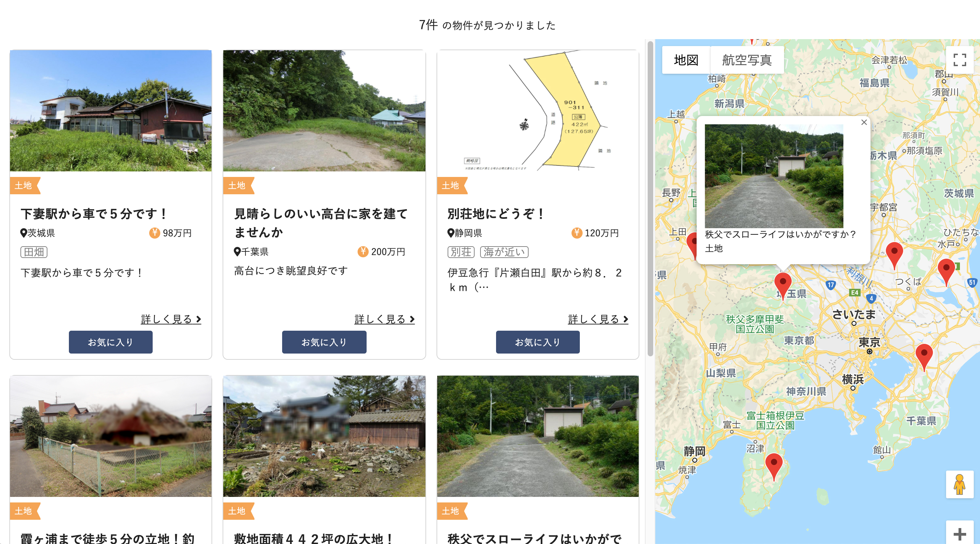
Task: Open the 下妻駅 house photo thumbnail
Action: tap(111, 111)
